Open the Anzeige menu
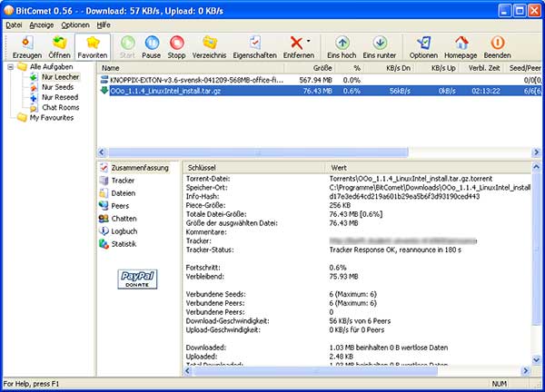This screenshot has width=545, height=392. pyautogui.click(x=42, y=25)
